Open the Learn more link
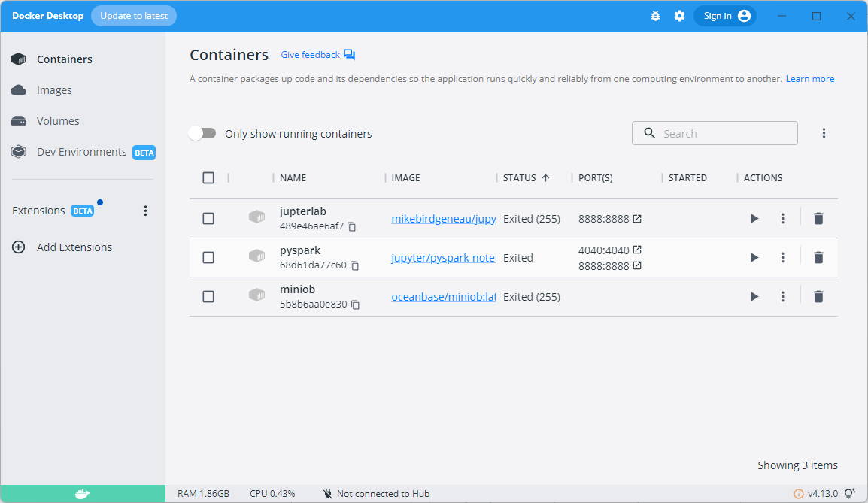Image resolution: width=868 pixels, height=503 pixels. point(810,79)
